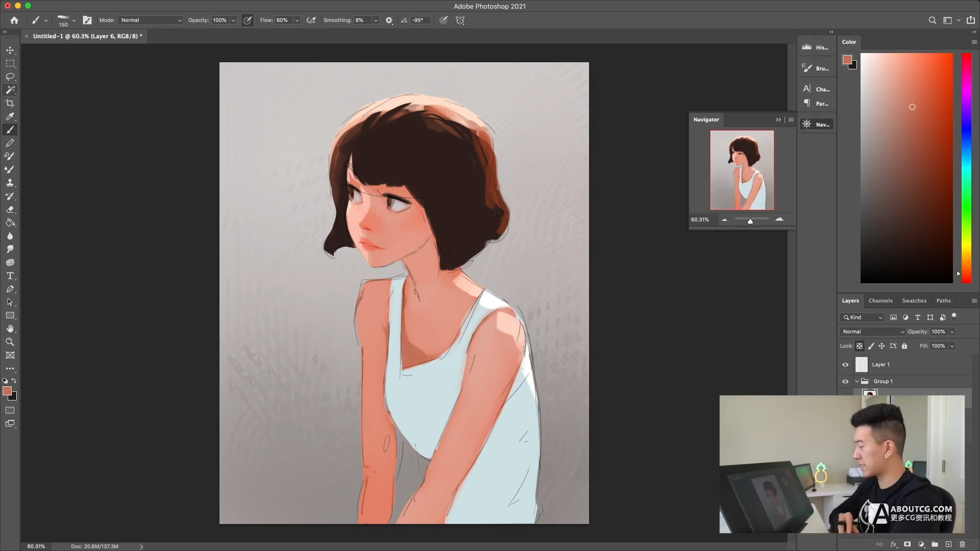Select the Eraser tool

coord(10,209)
